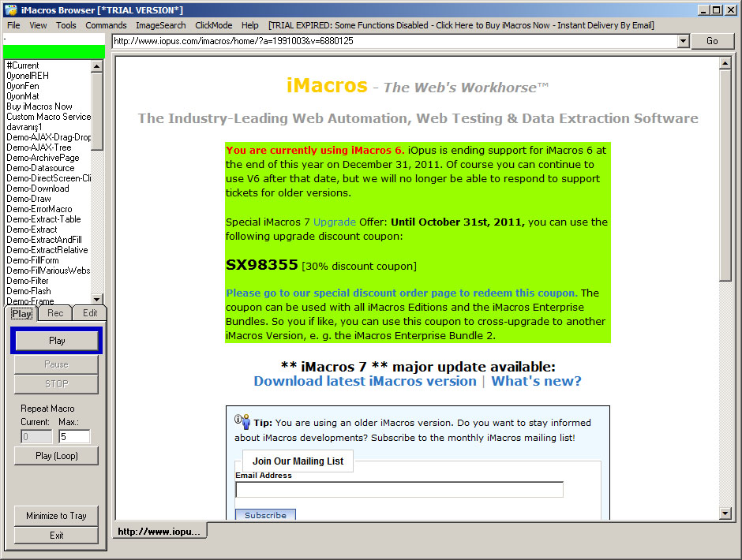Select Demo-ExtractRelative macro

(48, 250)
